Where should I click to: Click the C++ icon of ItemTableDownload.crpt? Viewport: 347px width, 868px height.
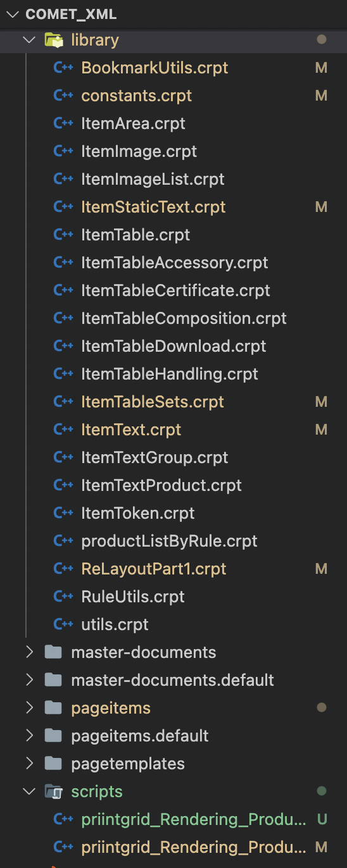(x=63, y=346)
